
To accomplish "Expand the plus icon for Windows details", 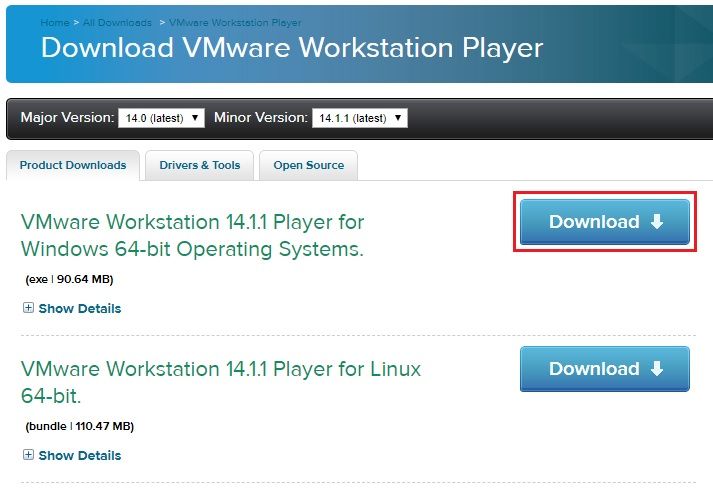I will 28,308.
